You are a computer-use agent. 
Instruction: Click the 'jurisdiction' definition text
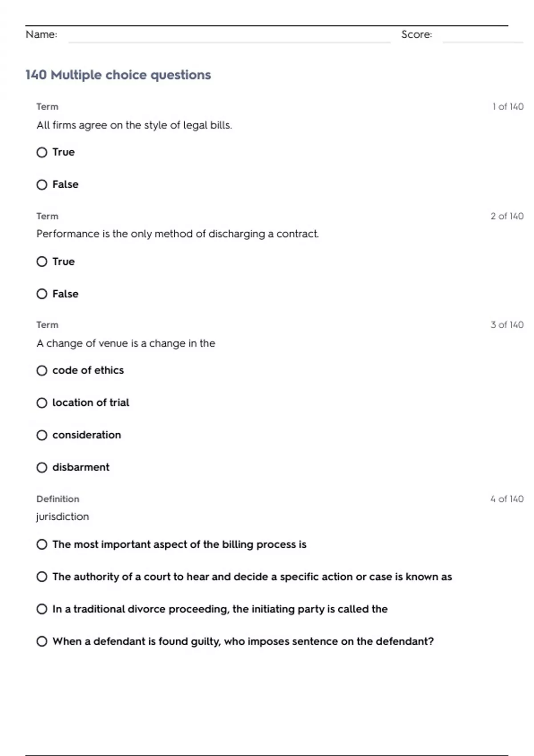point(63,517)
